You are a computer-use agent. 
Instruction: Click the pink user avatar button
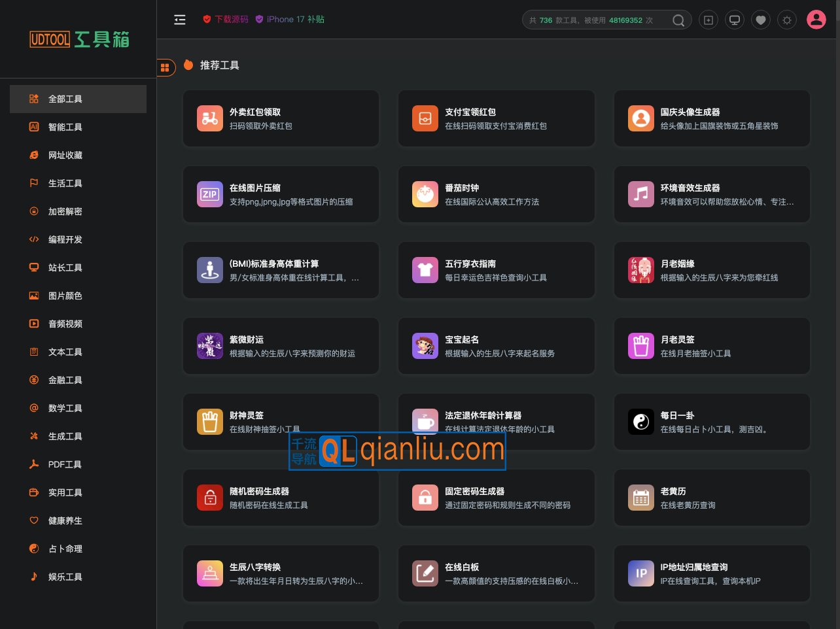pos(816,20)
